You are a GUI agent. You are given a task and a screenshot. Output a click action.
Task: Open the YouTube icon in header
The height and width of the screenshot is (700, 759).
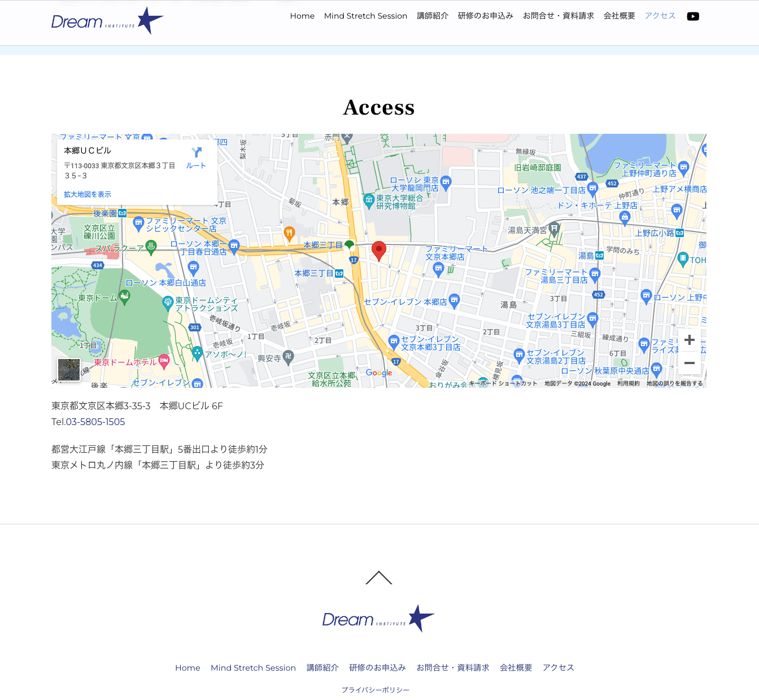point(693,16)
